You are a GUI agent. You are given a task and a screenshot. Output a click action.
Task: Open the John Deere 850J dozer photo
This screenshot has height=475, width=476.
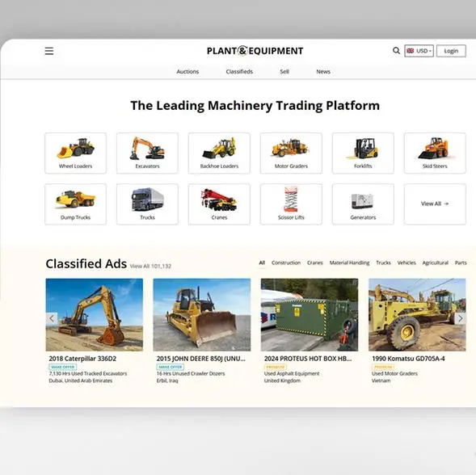tap(202, 315)
